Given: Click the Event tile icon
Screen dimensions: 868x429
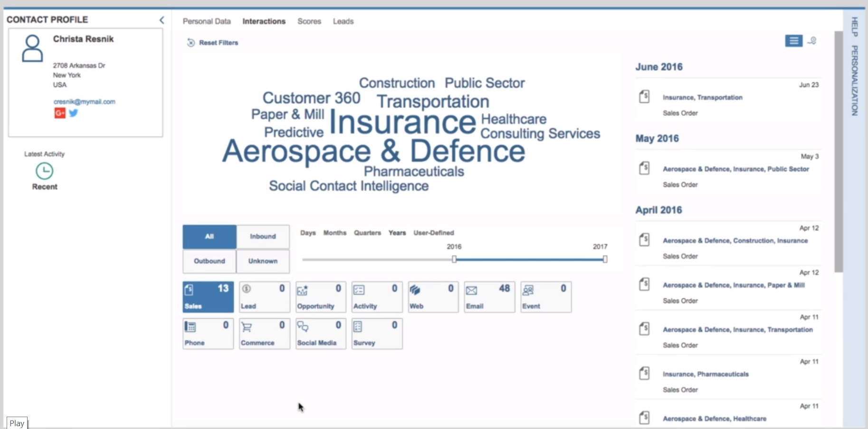Looking at the screenshot, I should (x=528, y=290).
